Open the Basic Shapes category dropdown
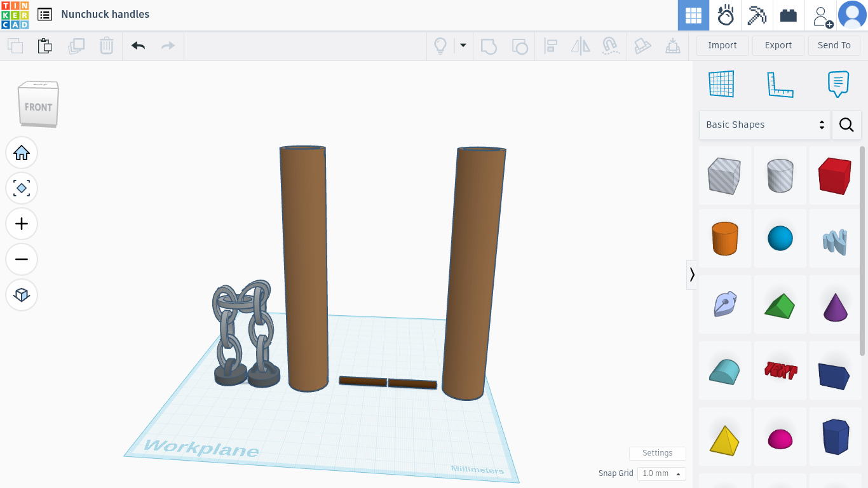Image resolution: width=868 pixels, height=488 pixels. click(765, 125)
